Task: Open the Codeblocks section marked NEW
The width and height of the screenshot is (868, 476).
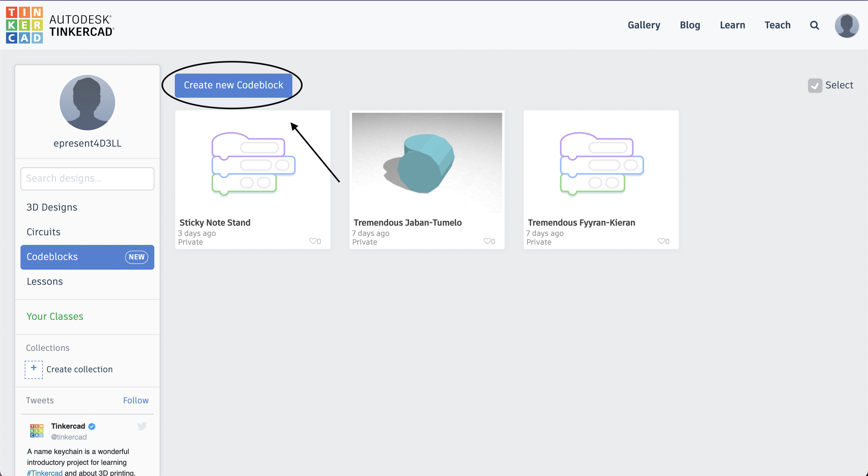Action: coord(52,257)
